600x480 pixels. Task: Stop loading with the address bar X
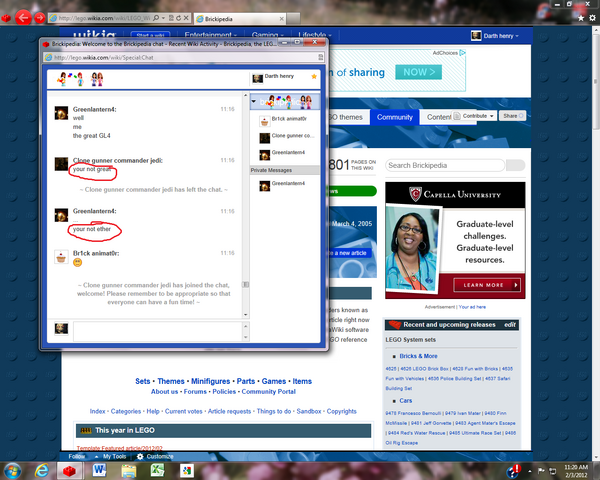click(186, 18)
